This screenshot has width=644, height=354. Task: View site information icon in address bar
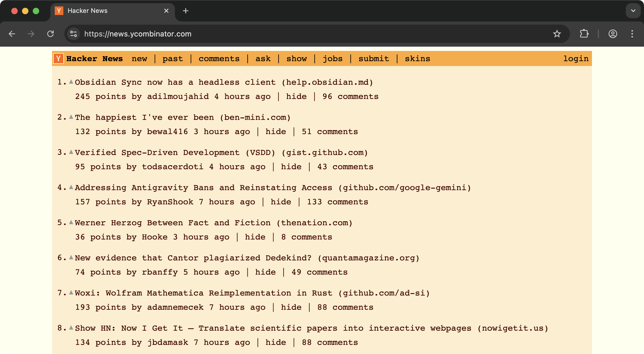[74, 34]
